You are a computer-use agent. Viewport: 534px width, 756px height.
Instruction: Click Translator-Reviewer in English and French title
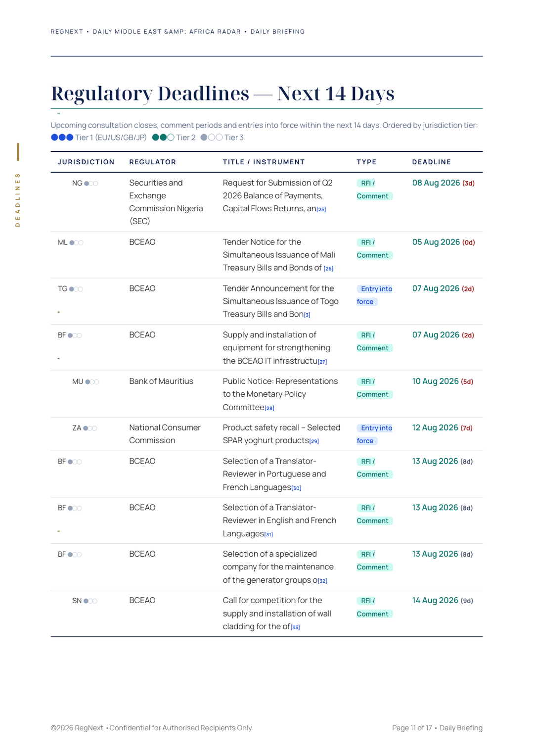coord(279,520)
